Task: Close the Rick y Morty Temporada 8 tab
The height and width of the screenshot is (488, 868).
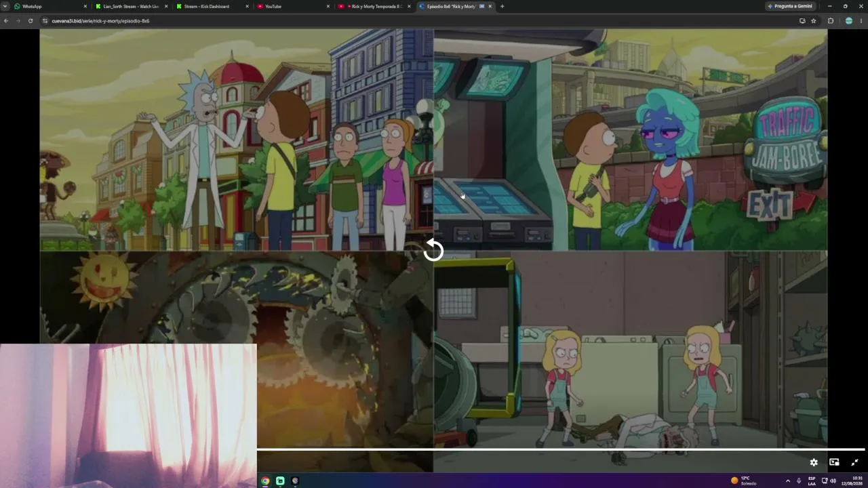Action: coord(410,6)
